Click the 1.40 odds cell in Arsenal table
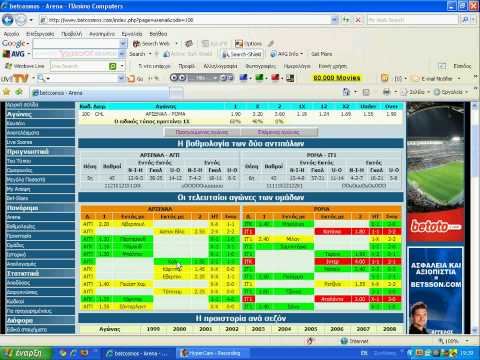 click(x=104, y=284)
